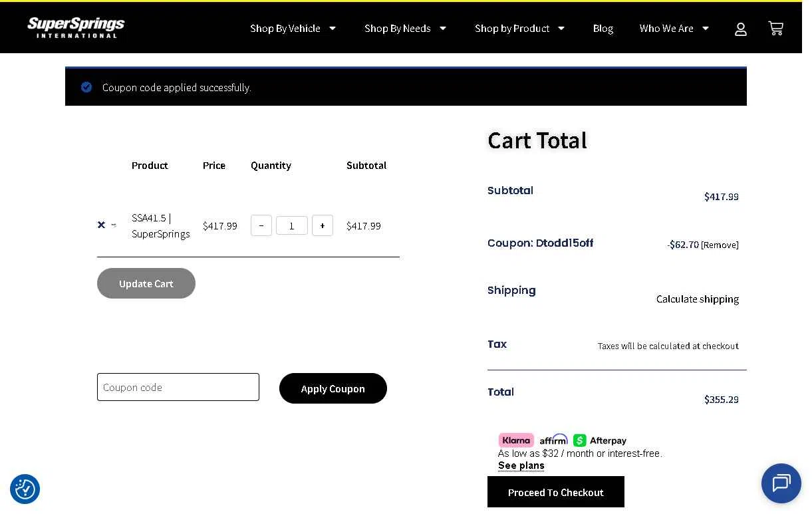The image size is (812, 514).
Task: Open the Shop By Needs menu
Action: pyautogui.click(x=398, y=28)
